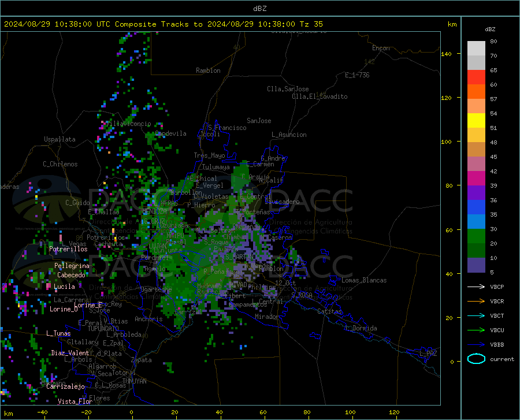Pick the magenta 42 dBZ color swatch

(x=476, y=179)
